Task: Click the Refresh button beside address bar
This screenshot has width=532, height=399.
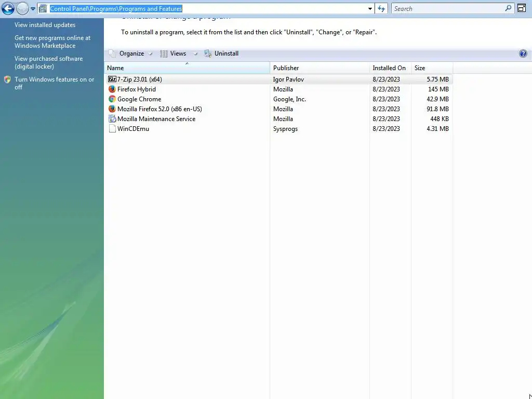Action: (x=381, y=9)
